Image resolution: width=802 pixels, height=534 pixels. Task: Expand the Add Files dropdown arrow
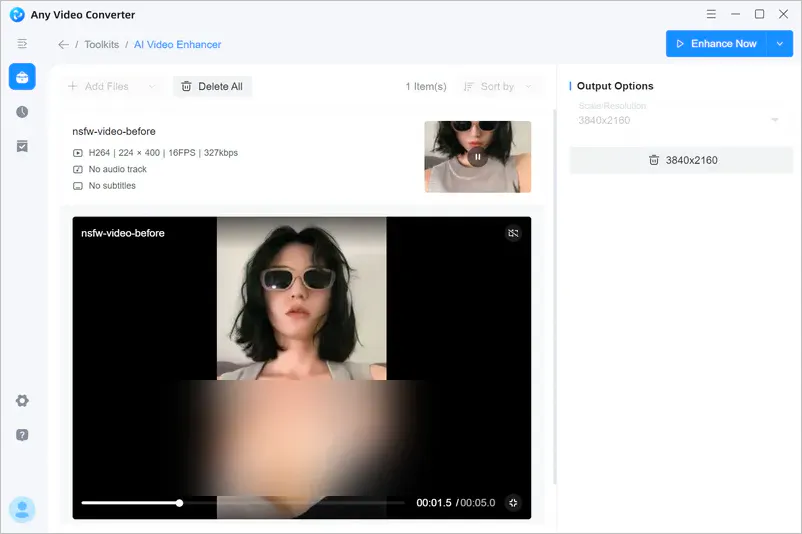pos(151,86)
